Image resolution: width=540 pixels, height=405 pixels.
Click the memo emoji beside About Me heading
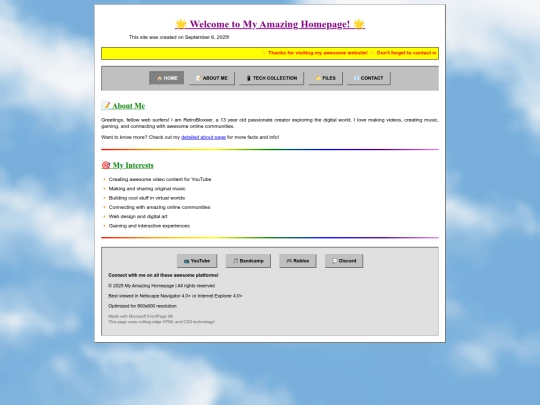coord(106,106)
